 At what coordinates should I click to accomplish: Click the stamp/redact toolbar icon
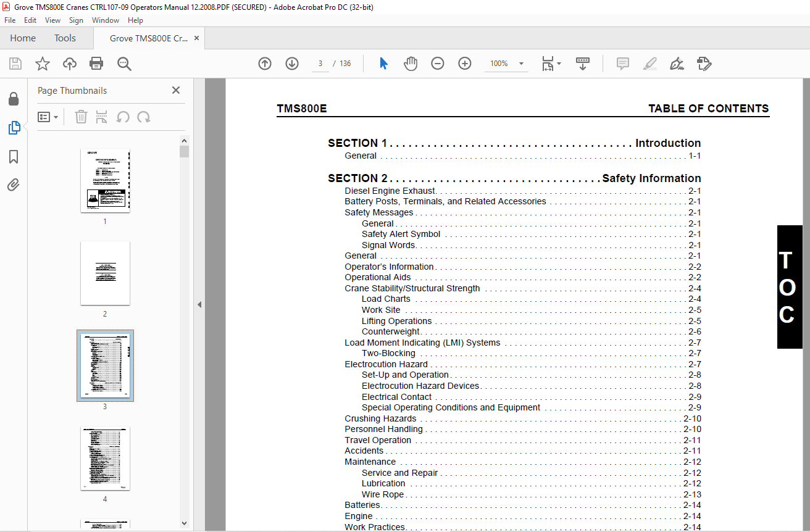click(704, 64)
